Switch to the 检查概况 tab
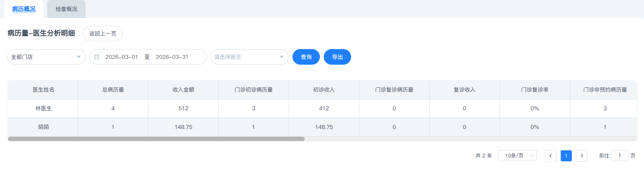 coord(66,9)
